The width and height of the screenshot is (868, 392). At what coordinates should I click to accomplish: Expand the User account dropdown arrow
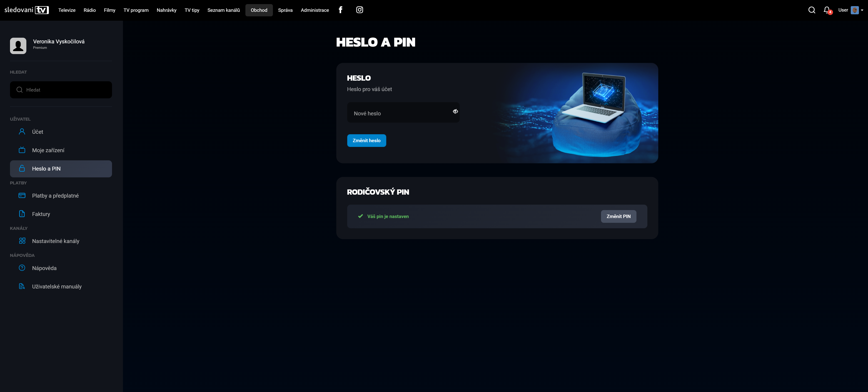click(x=862, y=10)
